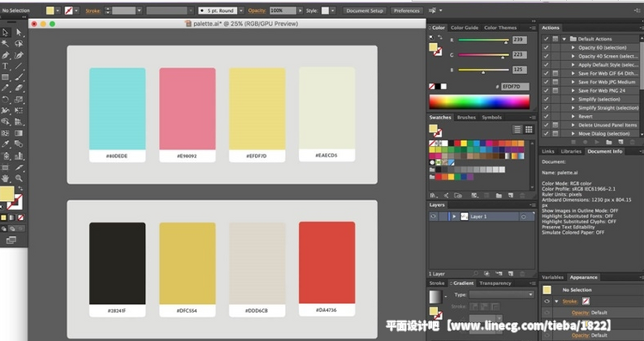Select the Rectangle tool

(x=5, y=77)
